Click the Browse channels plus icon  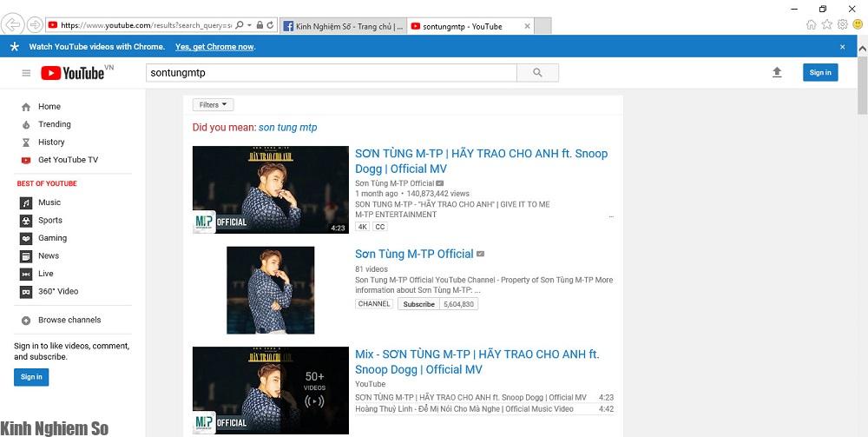point(26,320)
